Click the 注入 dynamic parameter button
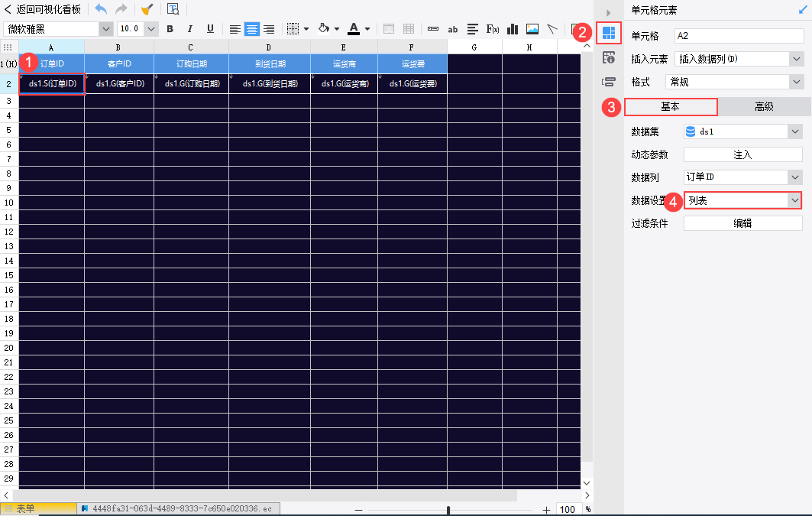 (x=742, y=154)
